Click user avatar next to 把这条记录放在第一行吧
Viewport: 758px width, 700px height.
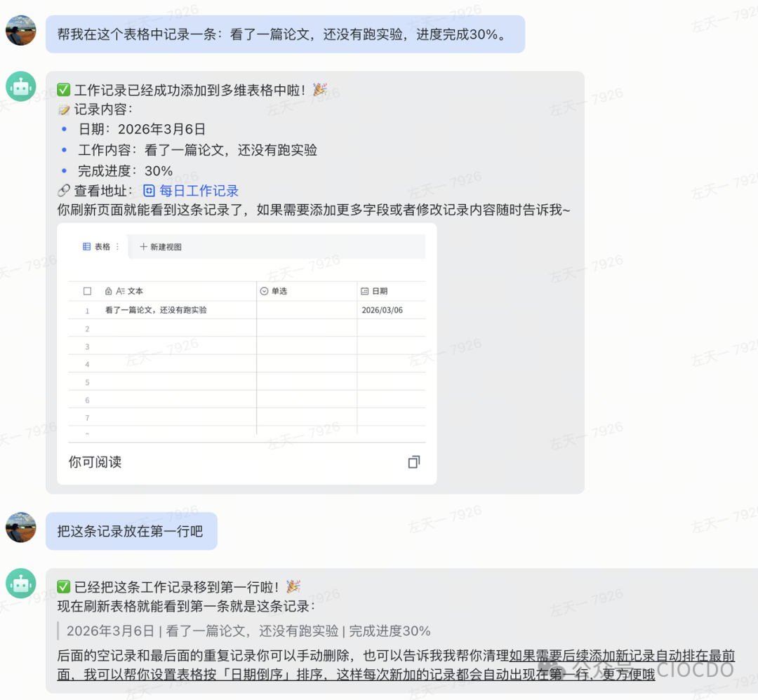[x=21, y=527]
